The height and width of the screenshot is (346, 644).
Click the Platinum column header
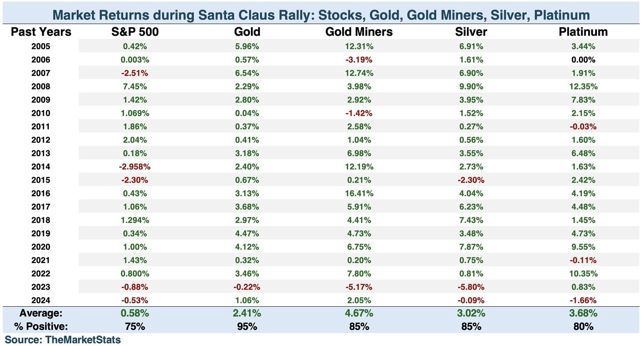pyautogui.click(x=583, y=32)
